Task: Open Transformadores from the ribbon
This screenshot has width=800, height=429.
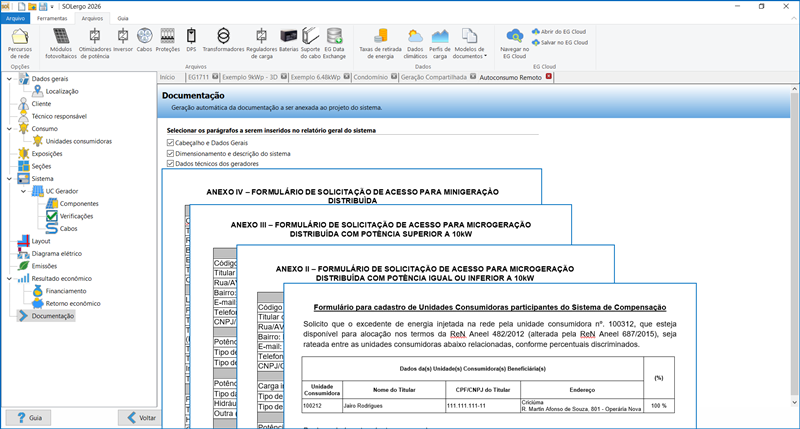Action: pyautogui.click(x=223, y=42)
